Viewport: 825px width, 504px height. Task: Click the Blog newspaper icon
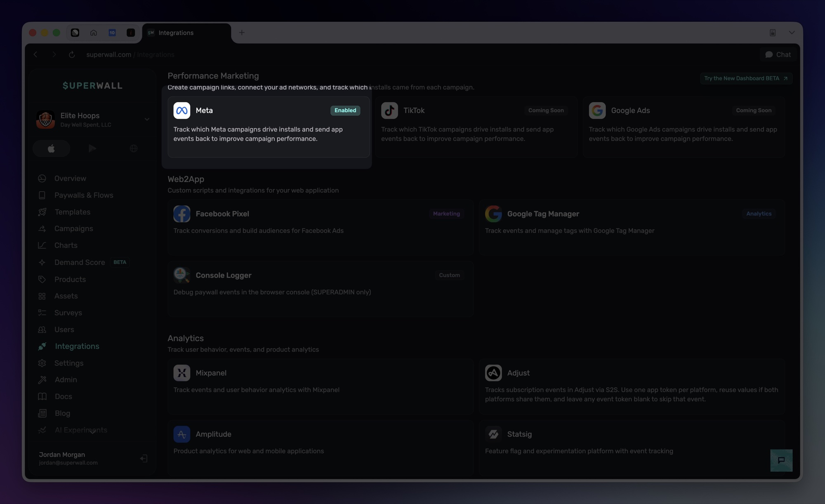tap(42, 413)
